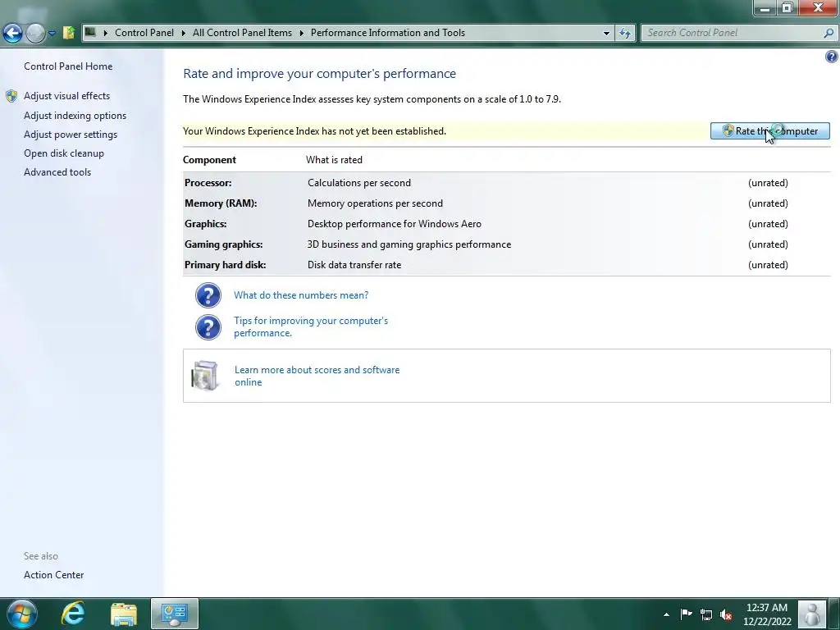Click the up-folder icon beside navigation arrows
The image size is (840, 630).
(69, 33)
